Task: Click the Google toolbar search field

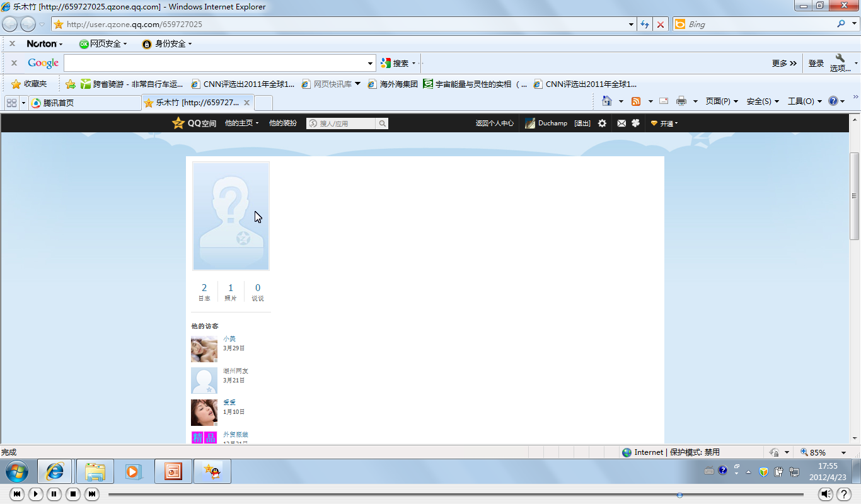Action: tap(215, 63)
